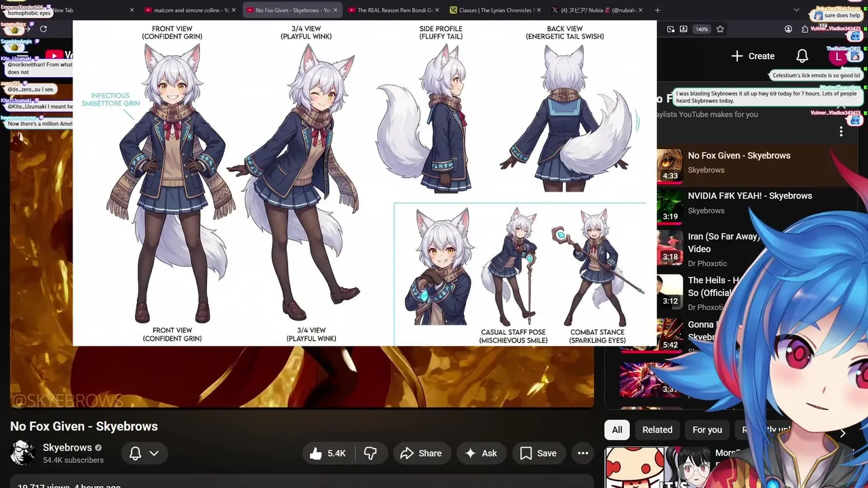Open the Skyebrows channel name link
Screen dimensions: 868x488
(67, 447)
